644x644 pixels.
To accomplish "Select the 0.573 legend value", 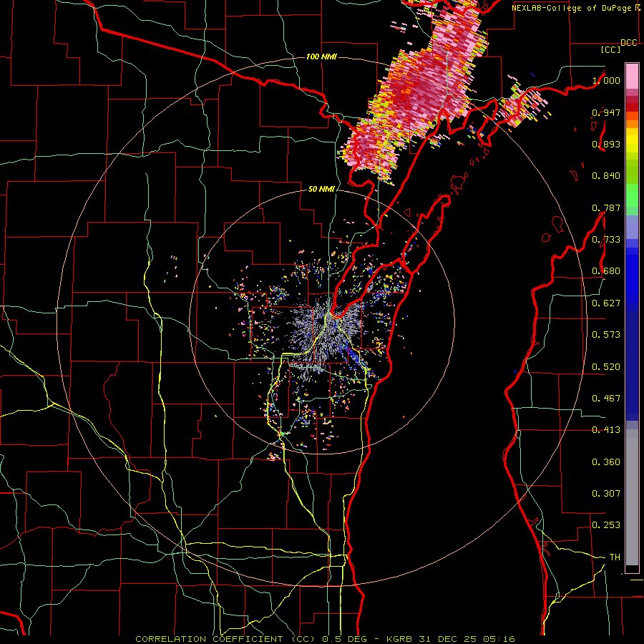I will click(x=606, y=335).
